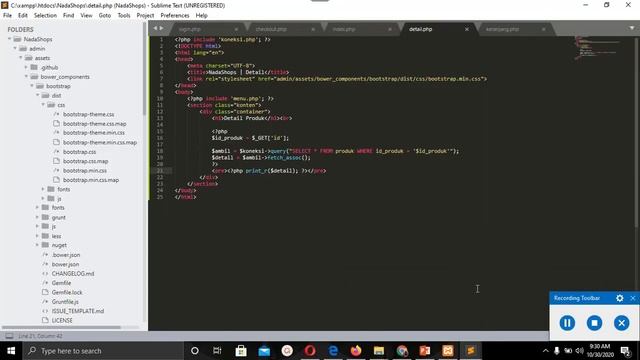Expand the nuget folder
Viewport: 640px width, 360px height.
click(x=38, y=245)
